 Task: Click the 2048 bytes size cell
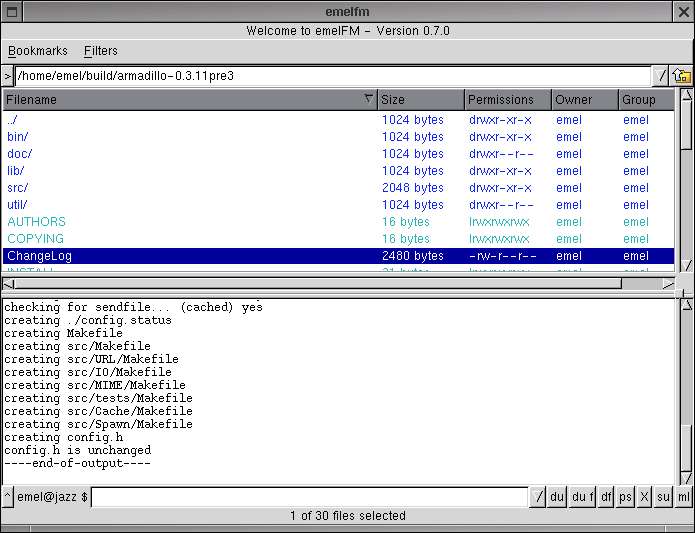point(413,188)
